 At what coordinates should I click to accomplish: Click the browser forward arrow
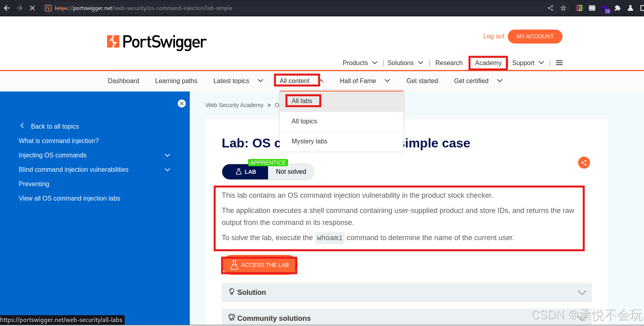point(20,8)
